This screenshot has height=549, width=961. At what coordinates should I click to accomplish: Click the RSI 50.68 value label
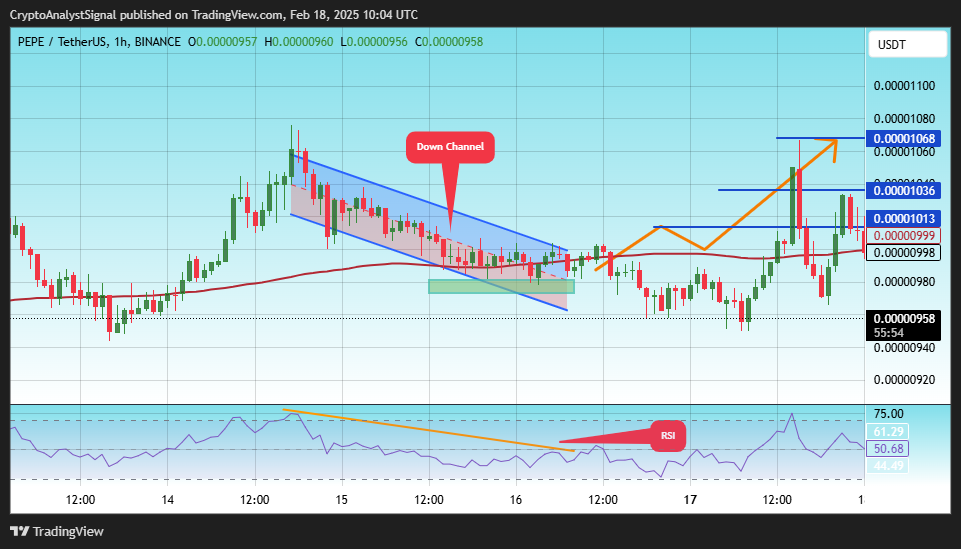tap(888, 449)
